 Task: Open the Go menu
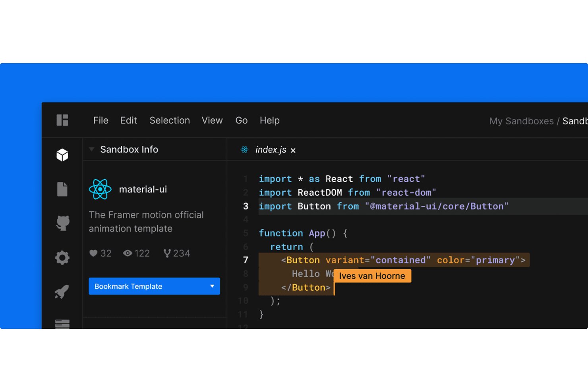[242, 120]
